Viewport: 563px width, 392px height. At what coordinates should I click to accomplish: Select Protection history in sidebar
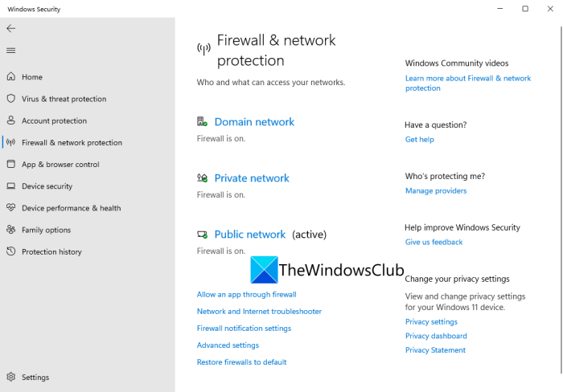coord(51,251)
